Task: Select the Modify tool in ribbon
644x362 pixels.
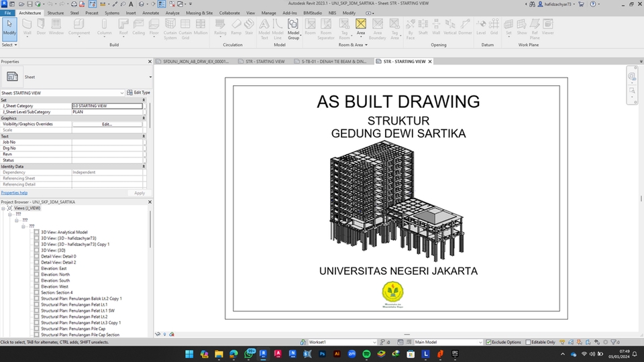Action: [9, 28]
